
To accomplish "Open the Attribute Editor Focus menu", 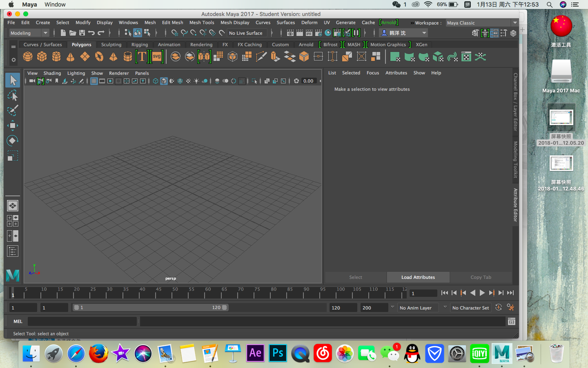I will click(x=373, y=73).
